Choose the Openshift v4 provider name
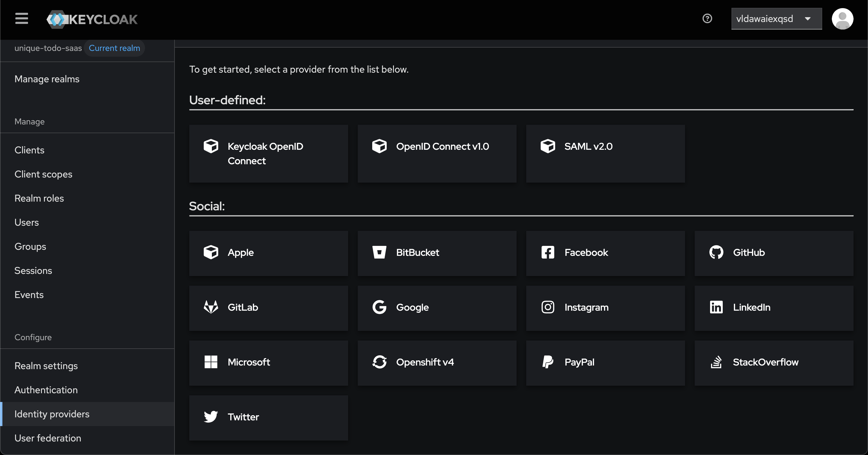This screenshot has width=868, height=455. pyautogui.click(x=425, y=362)
